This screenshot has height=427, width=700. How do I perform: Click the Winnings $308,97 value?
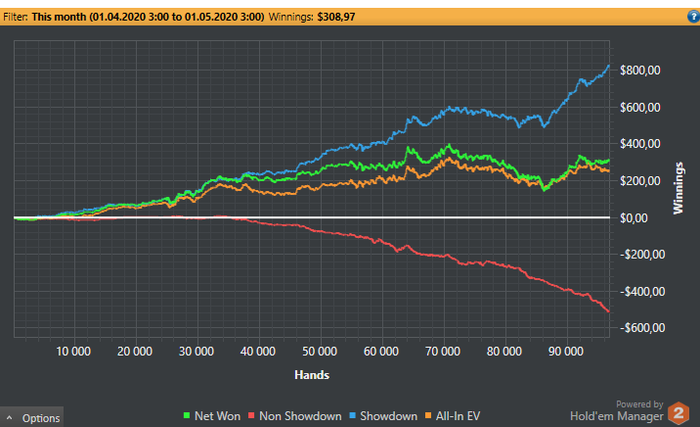point(336,17)
